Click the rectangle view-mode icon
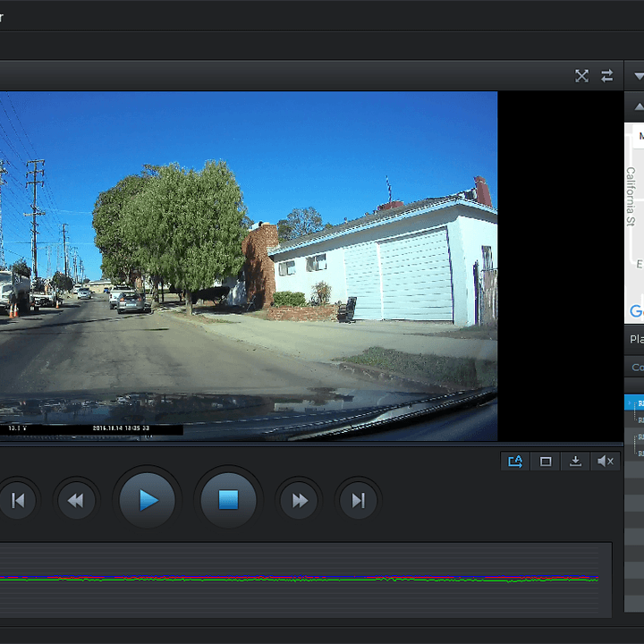This screenshot has width=644, height=644. coord(546,462)
